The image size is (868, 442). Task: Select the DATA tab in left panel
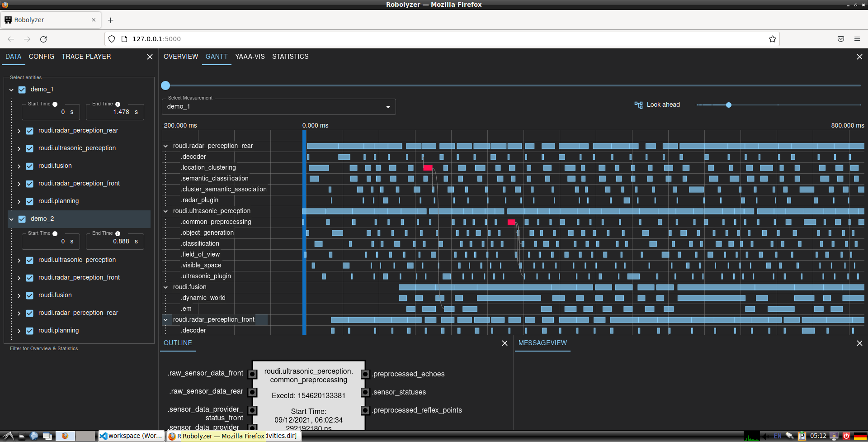point(14,57)
